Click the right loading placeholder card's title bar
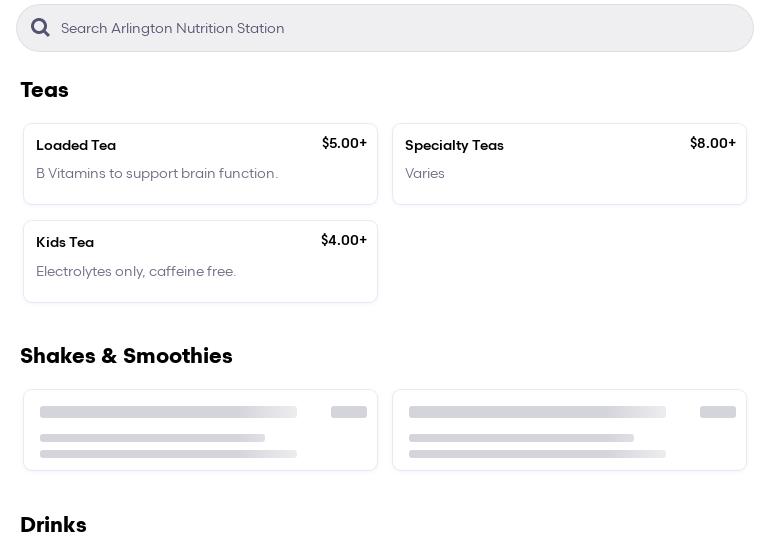 click(537, 412)
